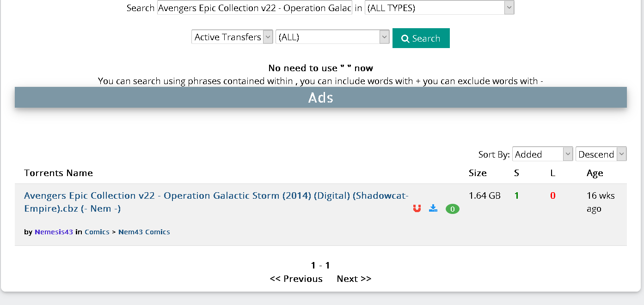Open the Comics category link
Screen dimensions: 644x305
coord(97,232)
